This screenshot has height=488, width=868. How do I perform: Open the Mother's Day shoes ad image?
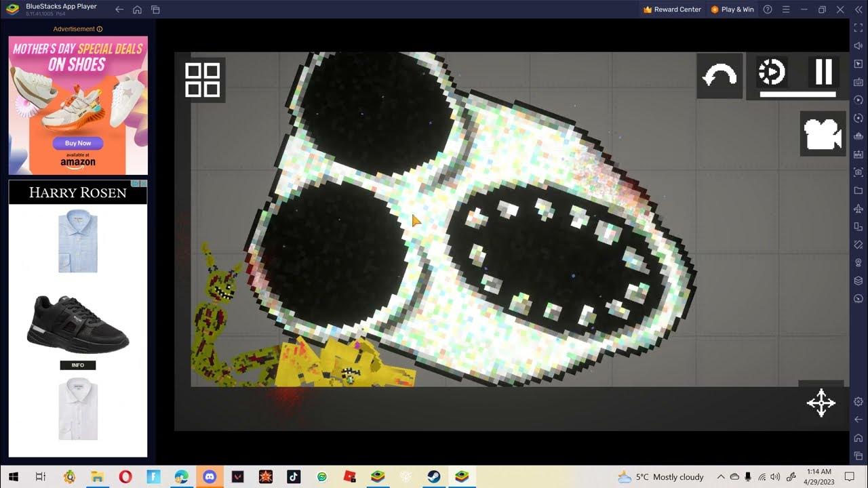coord(78,105)
